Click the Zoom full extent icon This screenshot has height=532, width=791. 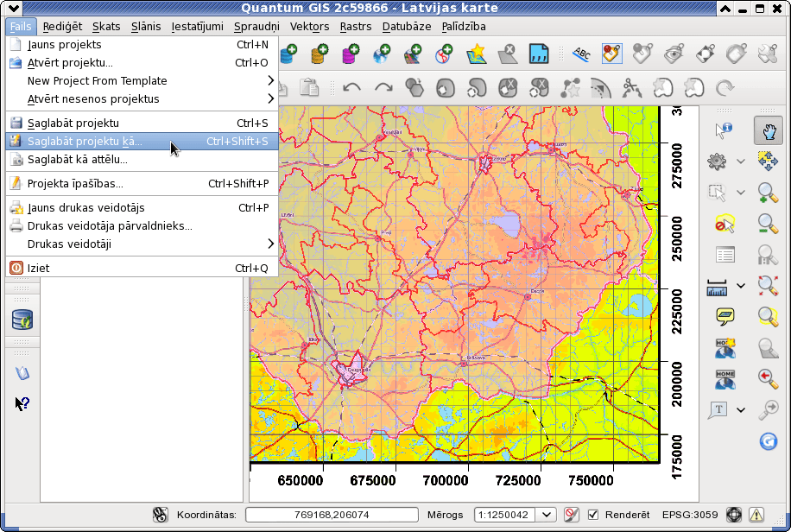(x=768, y=286)
